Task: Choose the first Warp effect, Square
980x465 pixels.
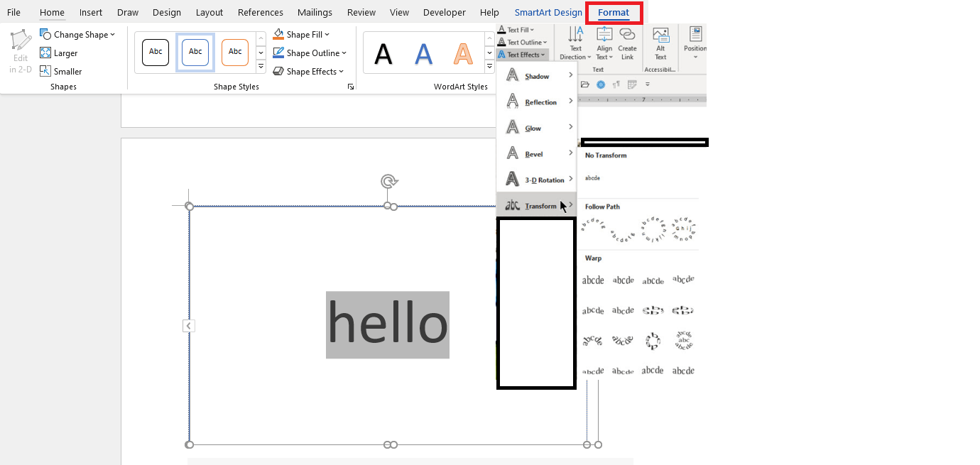Action: 593,280
